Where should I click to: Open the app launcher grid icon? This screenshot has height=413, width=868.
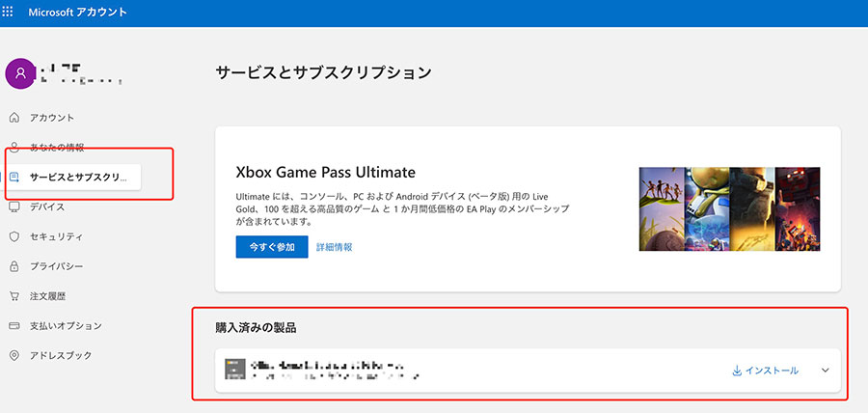[x=9, y=12]
